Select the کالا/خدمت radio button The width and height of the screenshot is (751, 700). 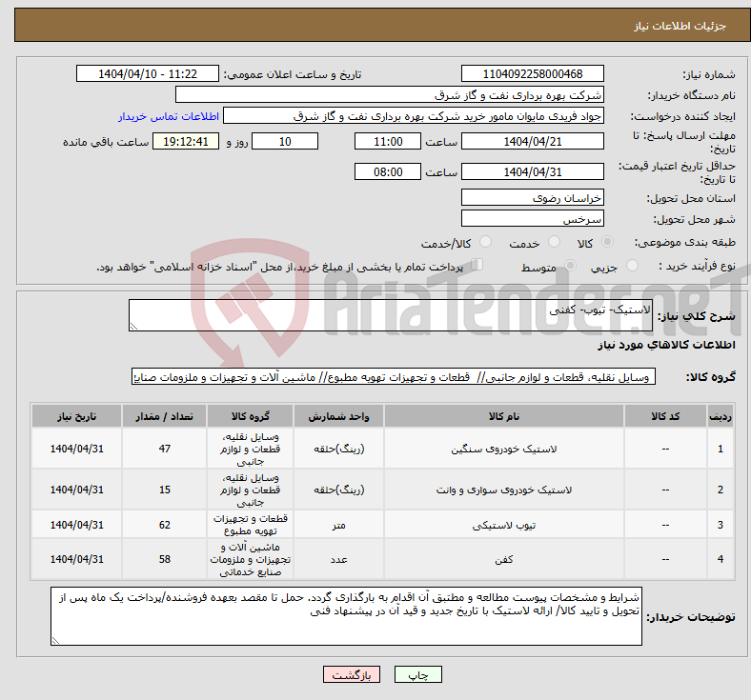(486, 242)
